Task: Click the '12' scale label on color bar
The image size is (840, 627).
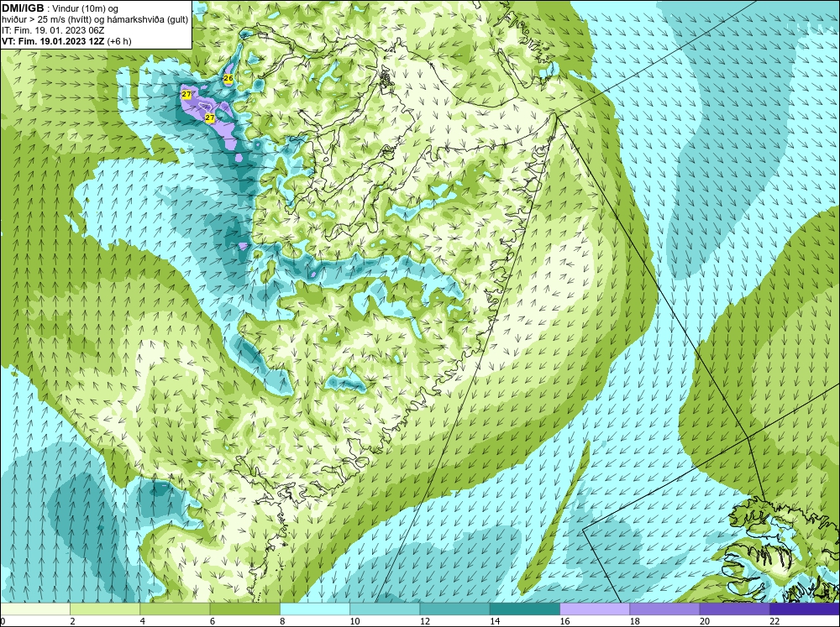Action: click(x=424, y=621)
